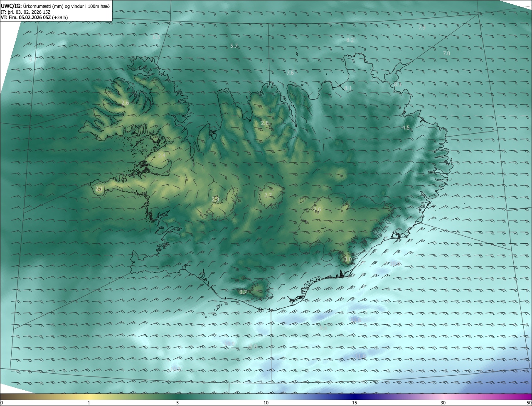The height and width of the screenshot is (406, 532).
Task: Click the map title "Úrkomumætti (mm) og vindur í 100m hæð"
Action: pyautogui.click(x=66, y=5)
